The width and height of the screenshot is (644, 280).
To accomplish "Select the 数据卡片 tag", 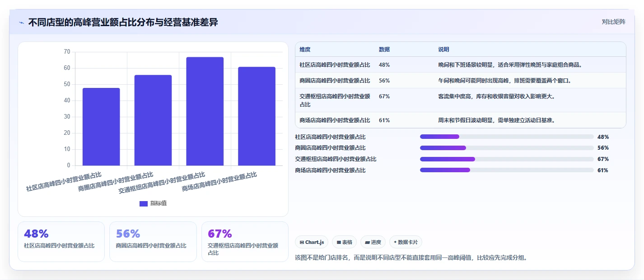I will pyautogui.click(x=406, y=242).
